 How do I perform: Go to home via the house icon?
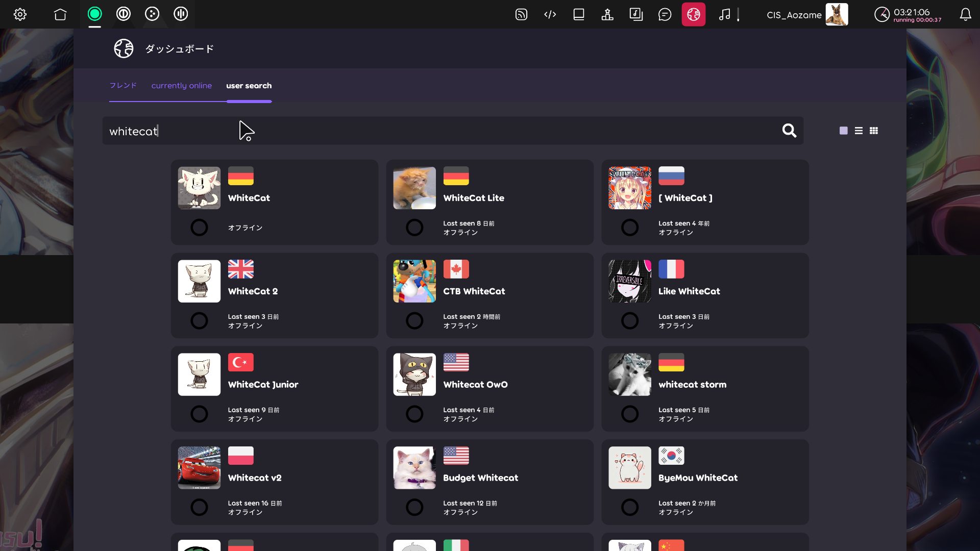(x=60, y=14)
